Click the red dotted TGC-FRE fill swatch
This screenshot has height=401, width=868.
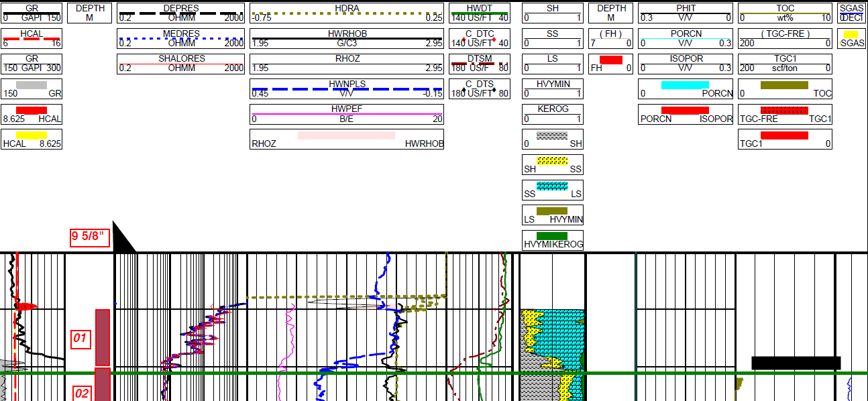pos(784,110)
